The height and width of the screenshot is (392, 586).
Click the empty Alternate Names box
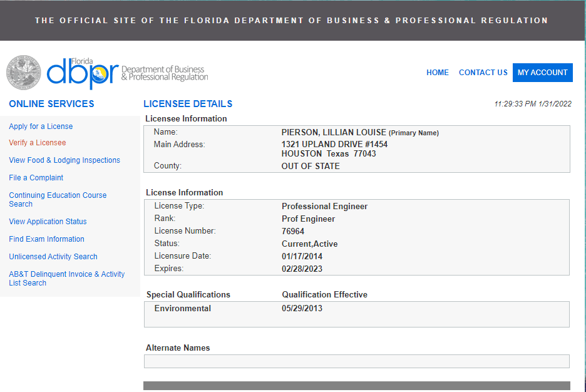(356, 361)
